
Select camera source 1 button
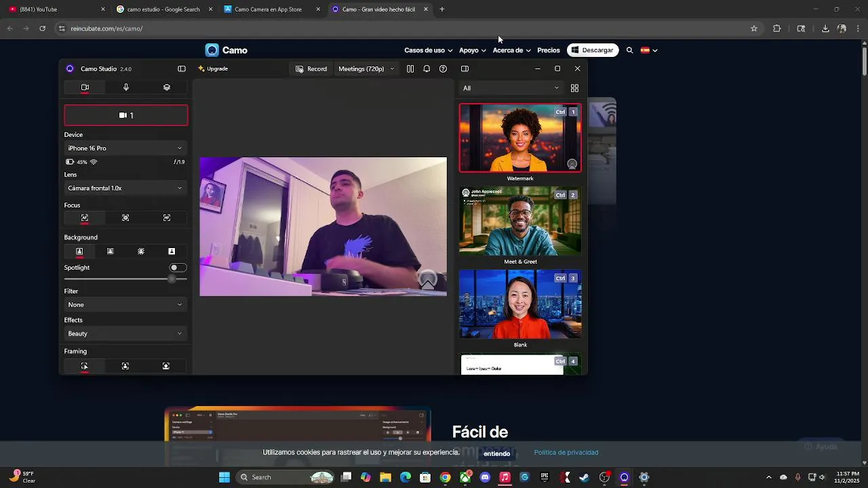pyautogui.click(x=126, y=115)
